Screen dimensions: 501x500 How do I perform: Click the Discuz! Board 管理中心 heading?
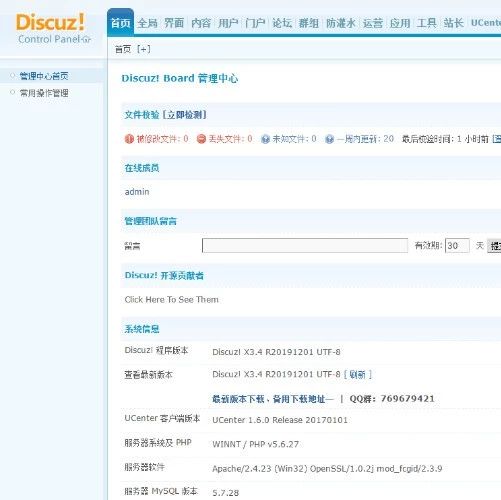(x=180, y=78)
